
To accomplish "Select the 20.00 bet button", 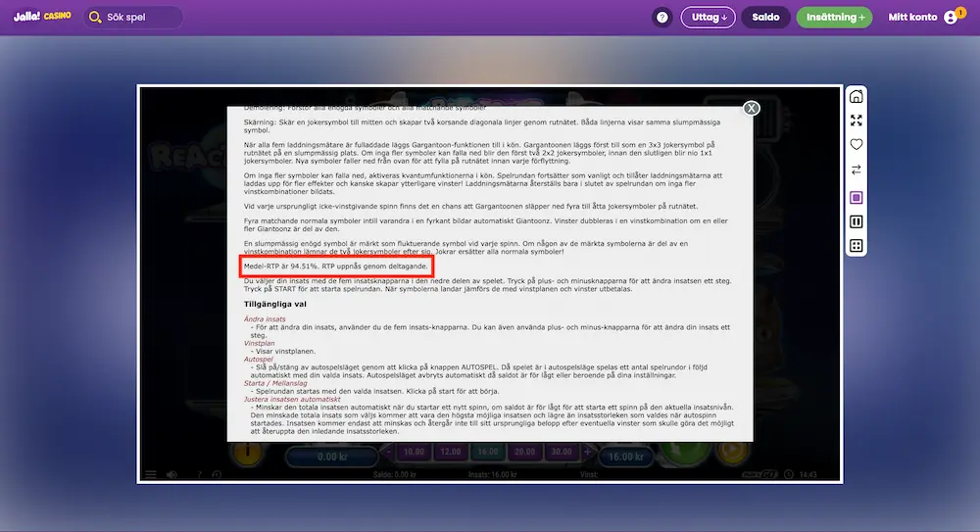I will pos(524,452).
